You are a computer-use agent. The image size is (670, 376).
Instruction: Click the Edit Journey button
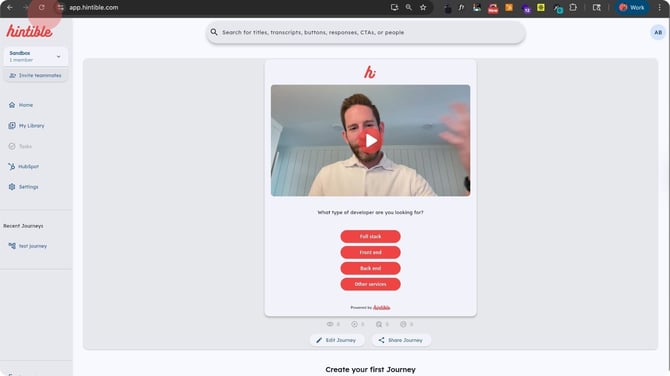[x=337, y=340]
